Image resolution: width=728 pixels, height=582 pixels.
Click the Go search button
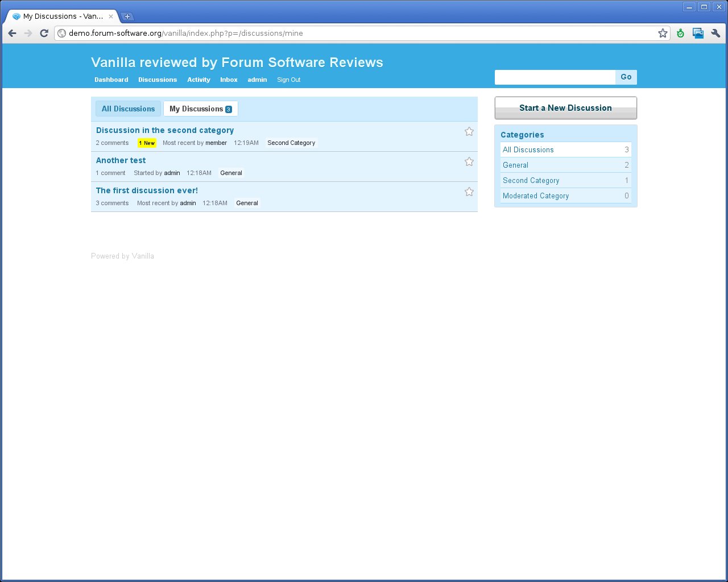626,77
